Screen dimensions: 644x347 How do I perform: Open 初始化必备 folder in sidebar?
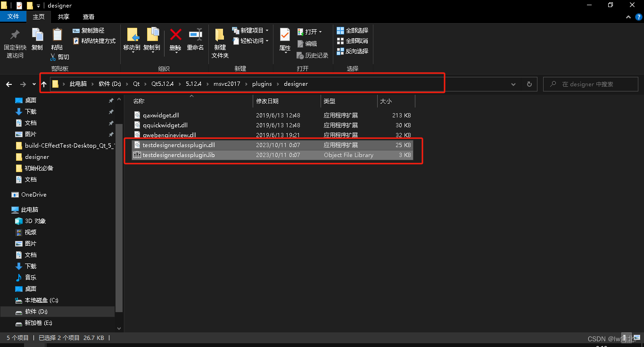pos(39,168)
